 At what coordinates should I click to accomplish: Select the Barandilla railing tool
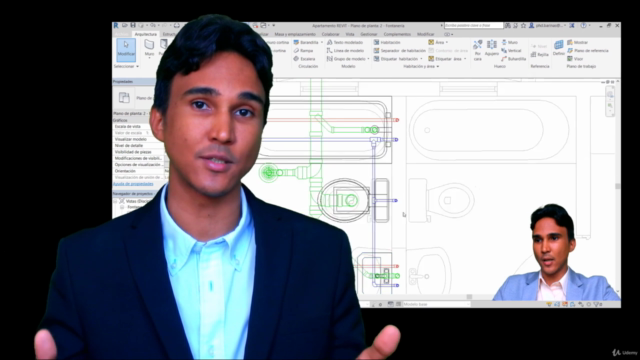pos(306,42)
